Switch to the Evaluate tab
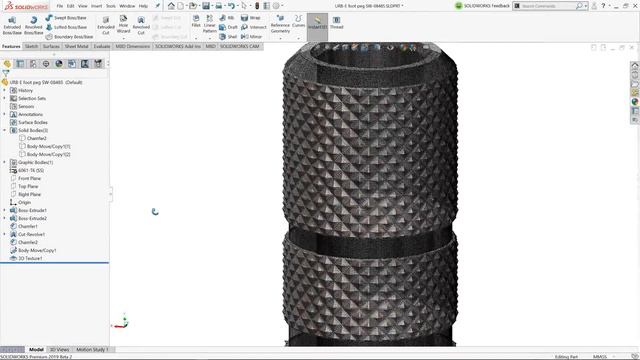This screenshot has width=640, height=360. [102, 47]
